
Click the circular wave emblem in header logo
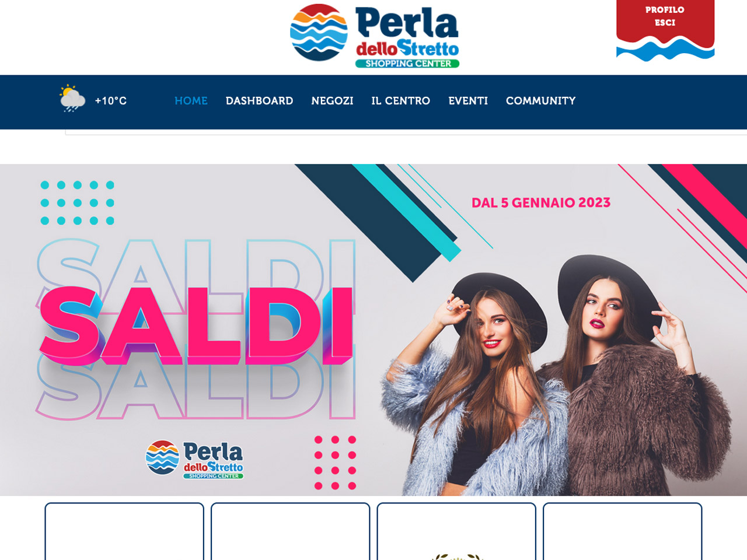pos(319,33)
